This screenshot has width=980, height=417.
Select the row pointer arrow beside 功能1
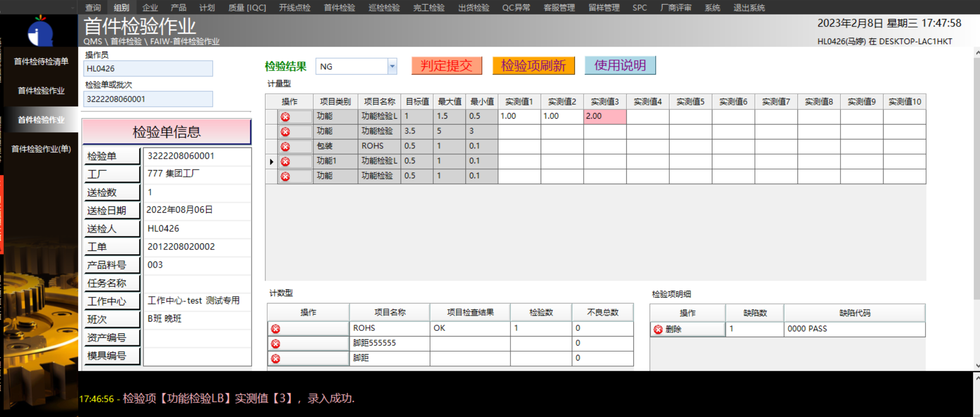point(271,162)
